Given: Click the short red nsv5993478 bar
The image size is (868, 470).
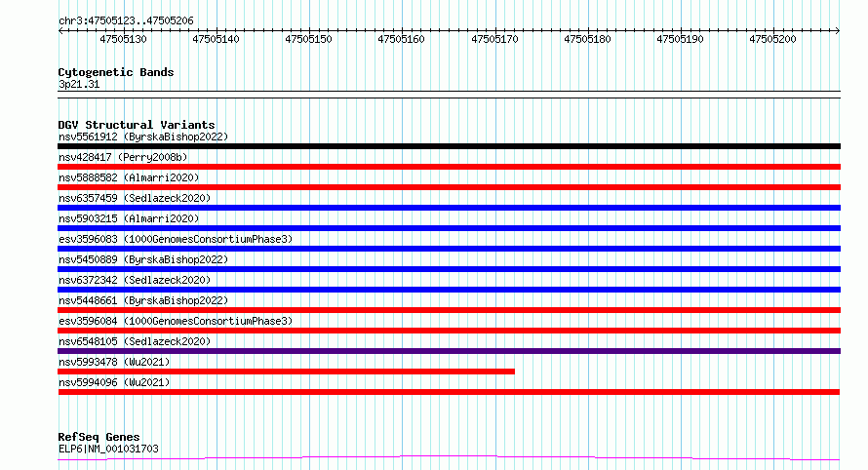Looking at the screenshot, I should point(286,372).
